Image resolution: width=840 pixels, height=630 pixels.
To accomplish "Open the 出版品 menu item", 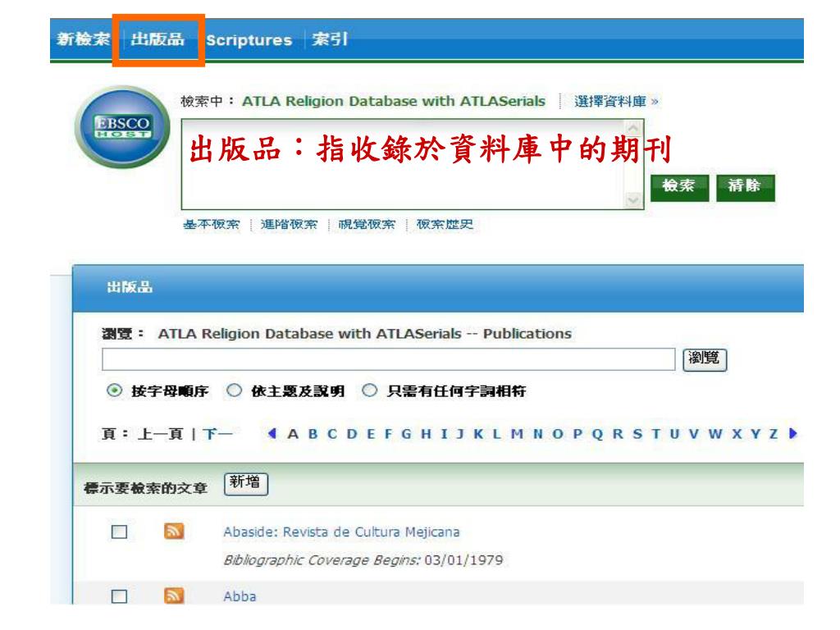I will point(157,39).
